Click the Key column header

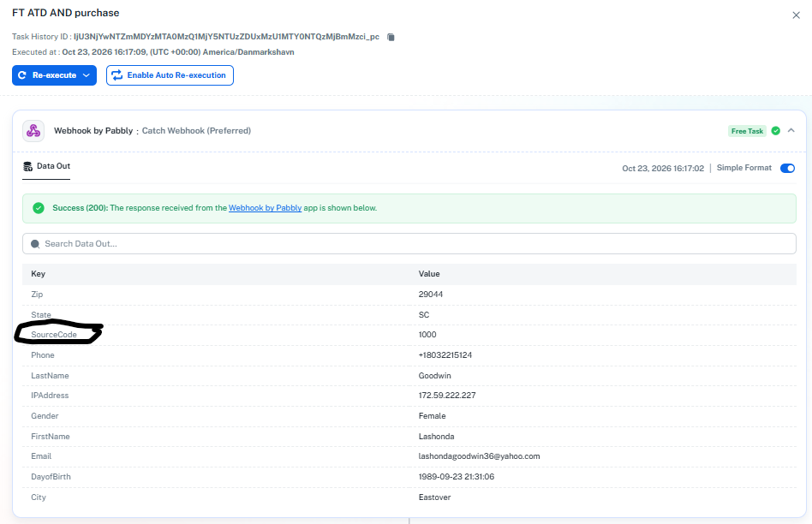39,274
